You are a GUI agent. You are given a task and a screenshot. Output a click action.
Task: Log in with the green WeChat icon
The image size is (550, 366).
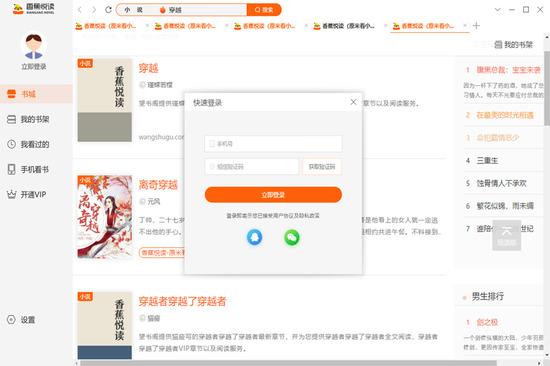coord(292,237)
